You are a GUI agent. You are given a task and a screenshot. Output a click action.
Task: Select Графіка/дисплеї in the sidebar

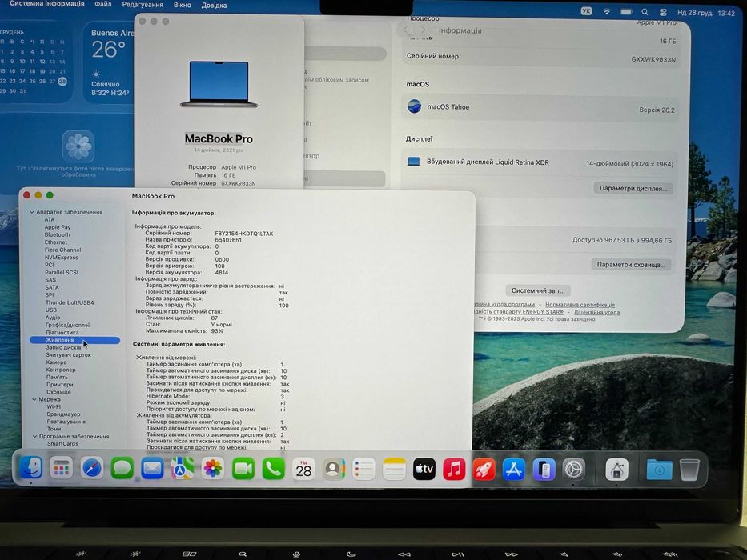(x=67, y=326)
